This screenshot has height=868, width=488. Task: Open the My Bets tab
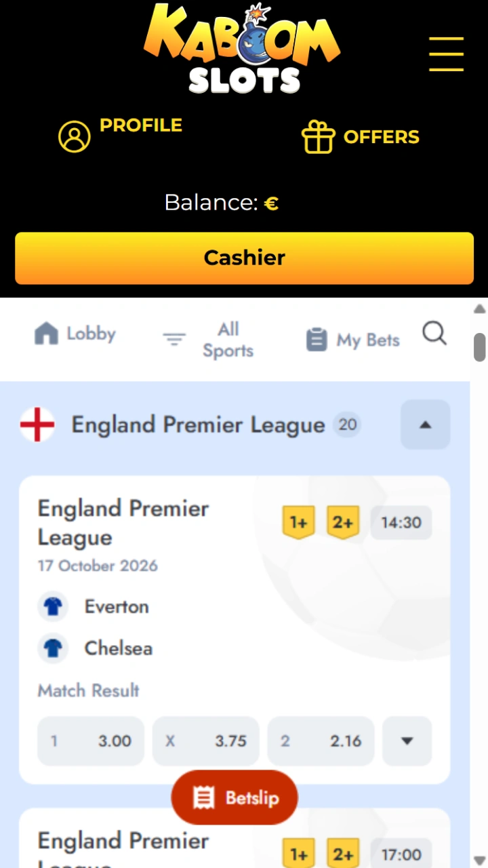coord(352,340)
